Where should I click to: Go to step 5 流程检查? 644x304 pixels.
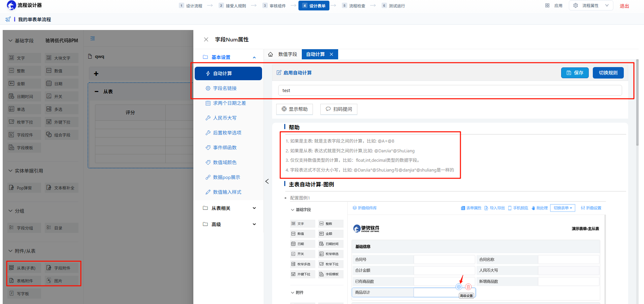(354, 6)
